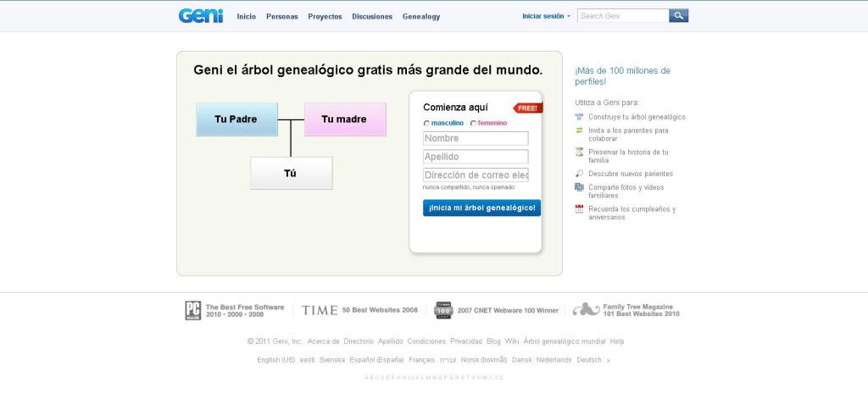The image size is (868, 399).
Task: Open the Personas menu item
Action: click(281, 17)
